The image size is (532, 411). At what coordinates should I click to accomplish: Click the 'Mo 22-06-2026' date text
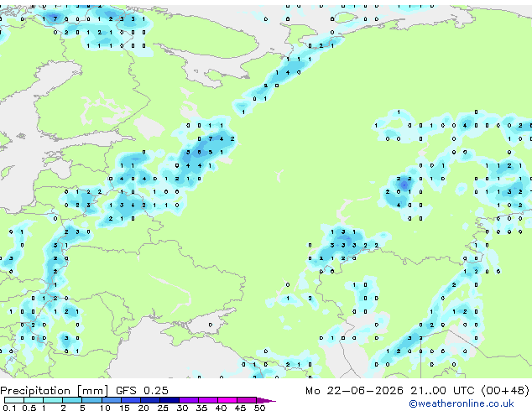(355, 391)
